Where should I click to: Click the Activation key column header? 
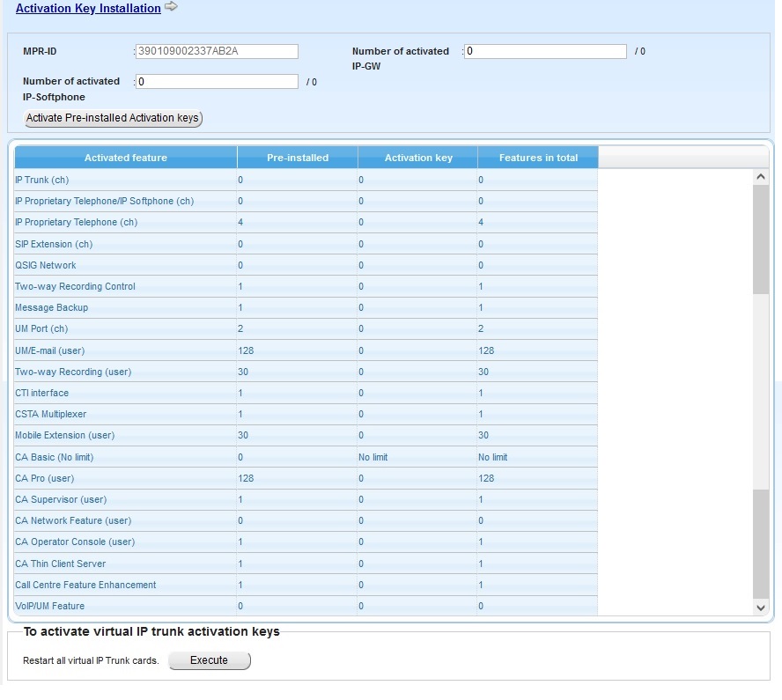(418, 158)
